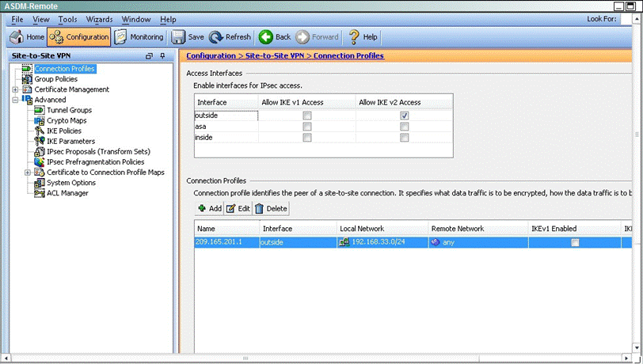Image resolution: width=643 pixels, height=364 pixels.
Task: Select Crypto Maps in the tree
Action: click(x=67, y=120)
